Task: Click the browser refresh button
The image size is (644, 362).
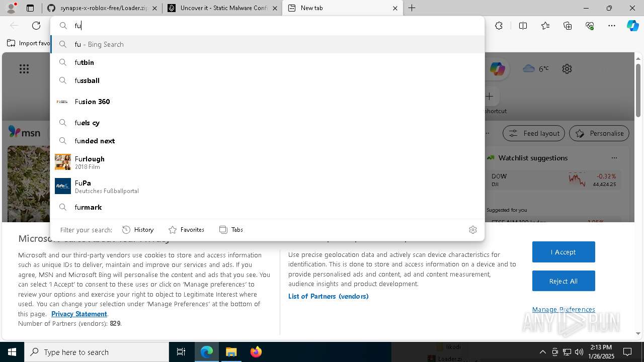Action: coord(36,26)
